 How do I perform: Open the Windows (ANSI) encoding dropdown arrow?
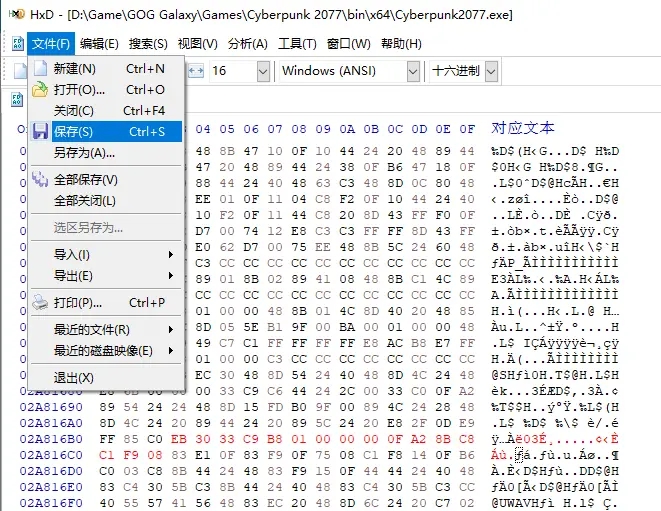(x=413, y=71)
